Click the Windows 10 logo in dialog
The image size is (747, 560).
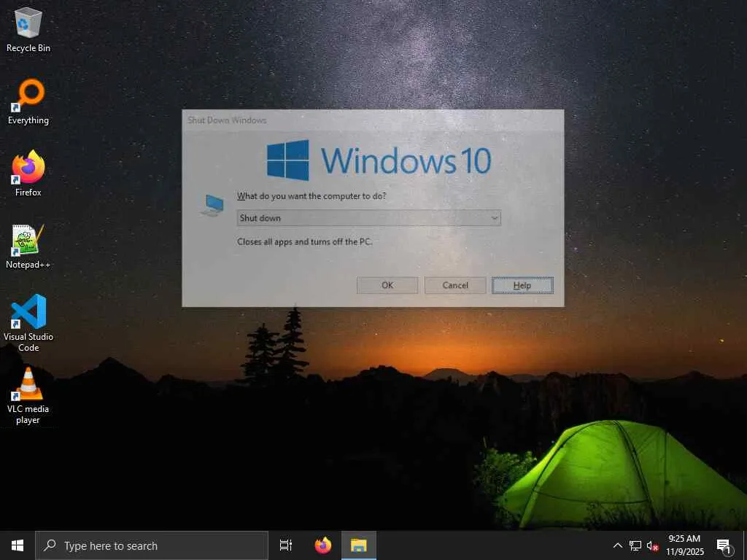click(x=379, y=160)
